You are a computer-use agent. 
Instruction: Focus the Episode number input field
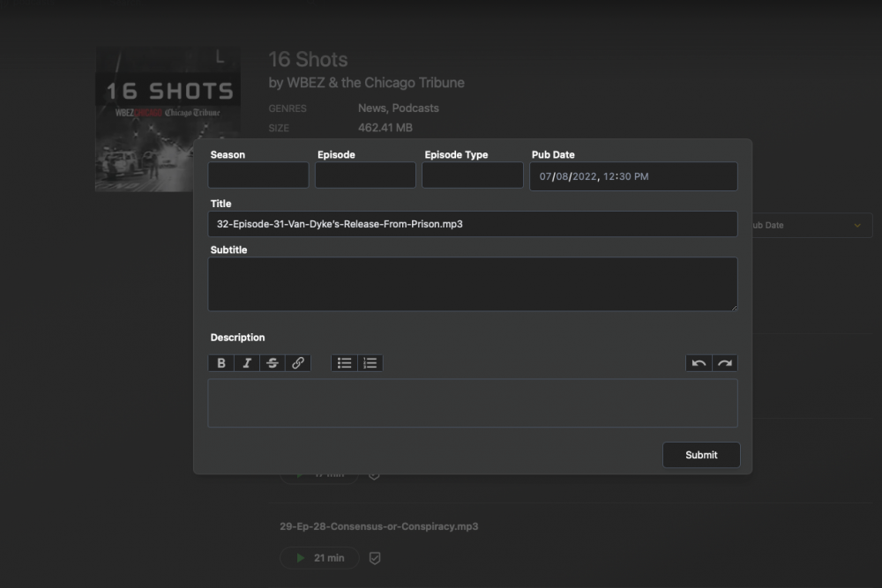(365, 175)
